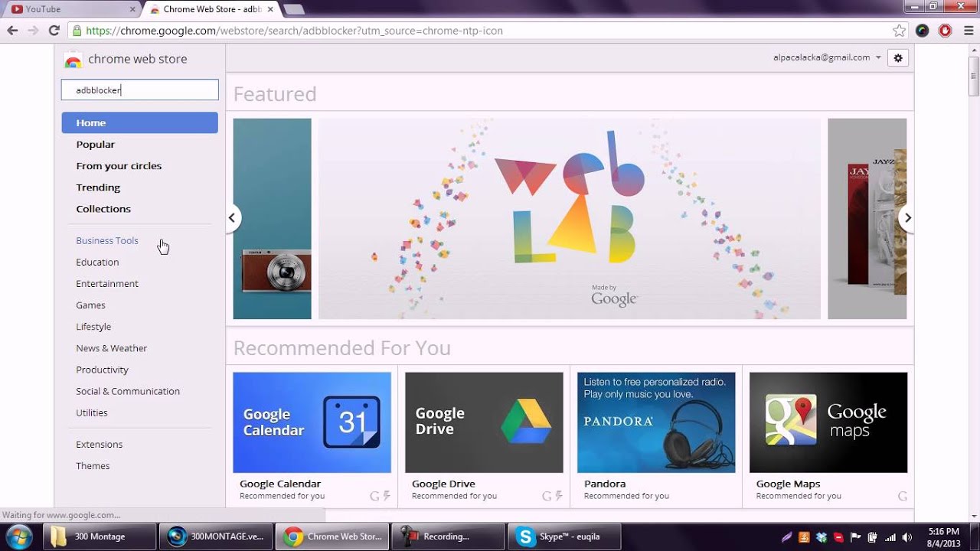Show next featured slide with right arrow
Image resolution: width=980 pixels, height=551 pixels.
pos(907,218)
